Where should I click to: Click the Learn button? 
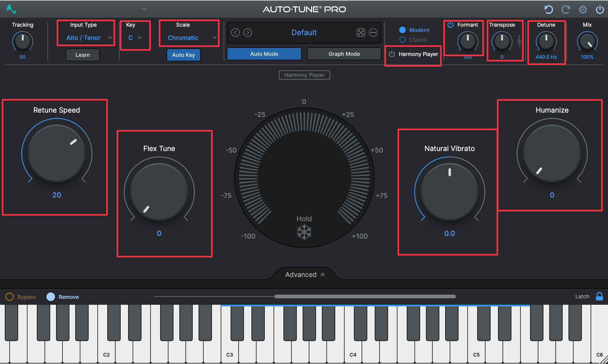[83, 55]
